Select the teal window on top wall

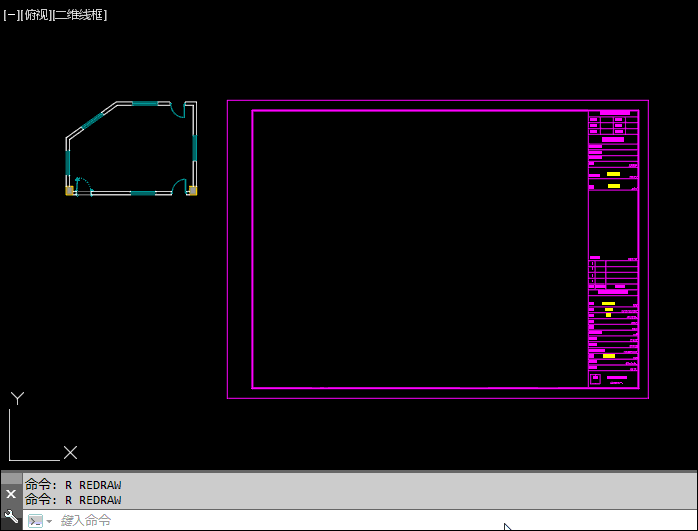[145, 103]
